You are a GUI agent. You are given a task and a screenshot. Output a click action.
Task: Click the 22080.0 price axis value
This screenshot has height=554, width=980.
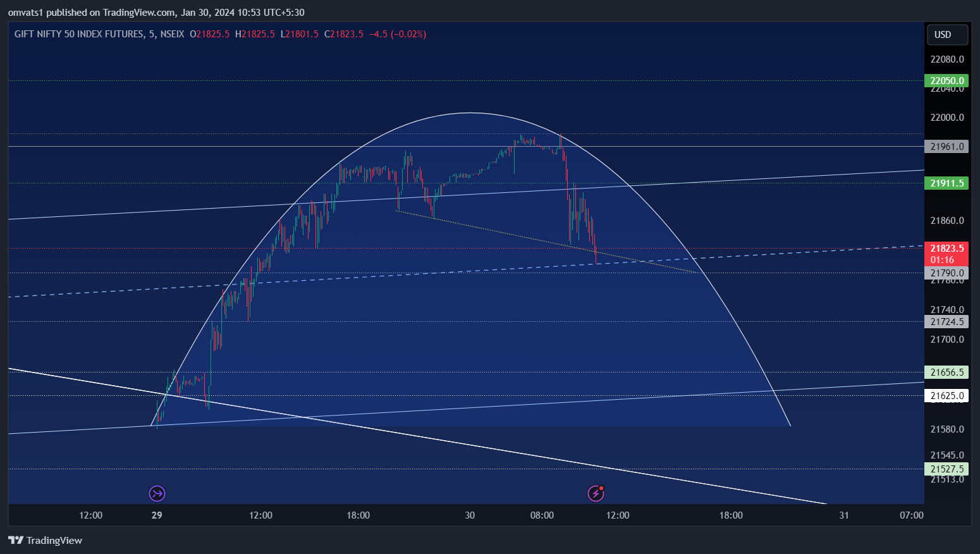[x=947, y=59]
